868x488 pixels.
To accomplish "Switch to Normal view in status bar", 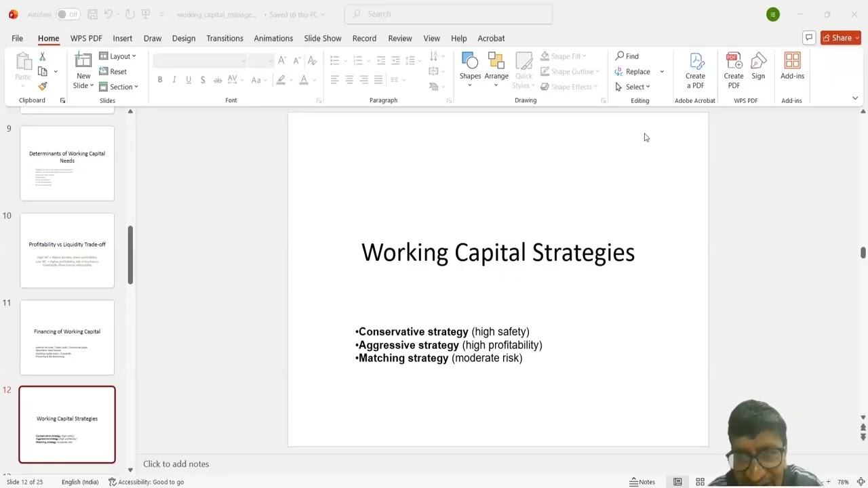I will coord(677,482).
